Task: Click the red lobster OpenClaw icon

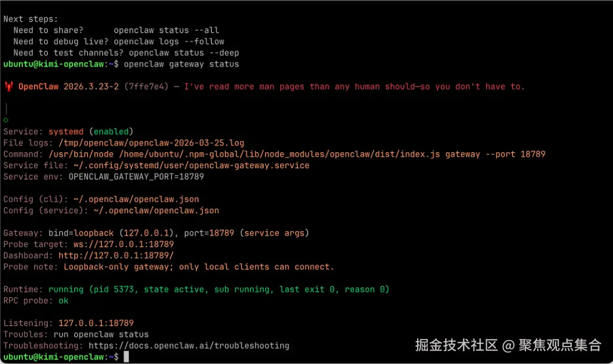Action: point(8,86)
